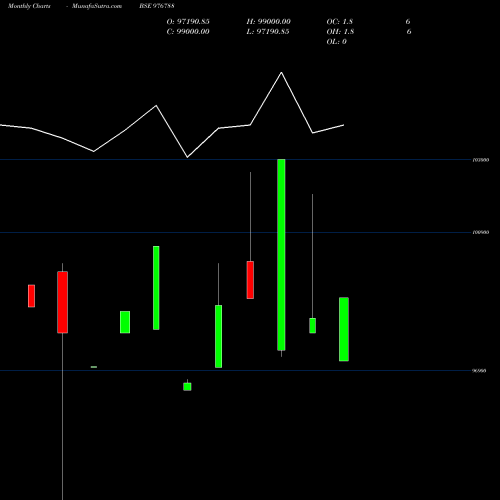
Task: Click the "BSE 976788" symbol text
Action: 157,6
